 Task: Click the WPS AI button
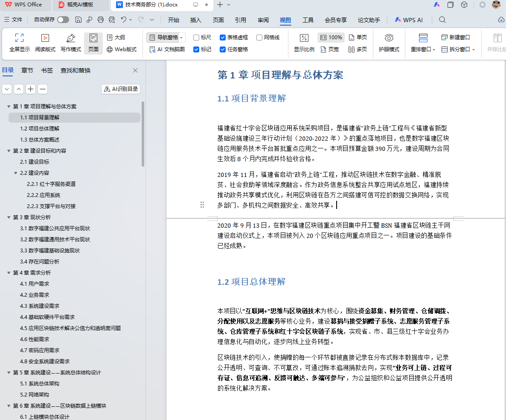coord(409,20)
